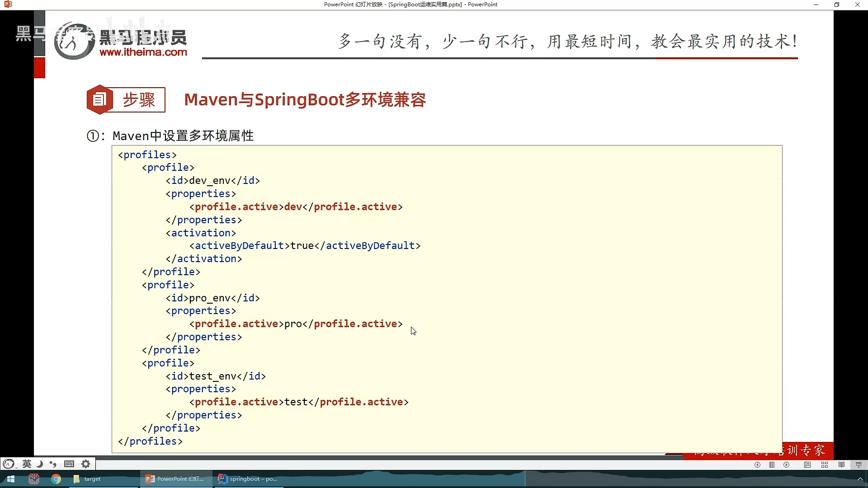Switch to target folder taskbar window
868x488 pixels.
pyautogui.click(x=88, y=479)
